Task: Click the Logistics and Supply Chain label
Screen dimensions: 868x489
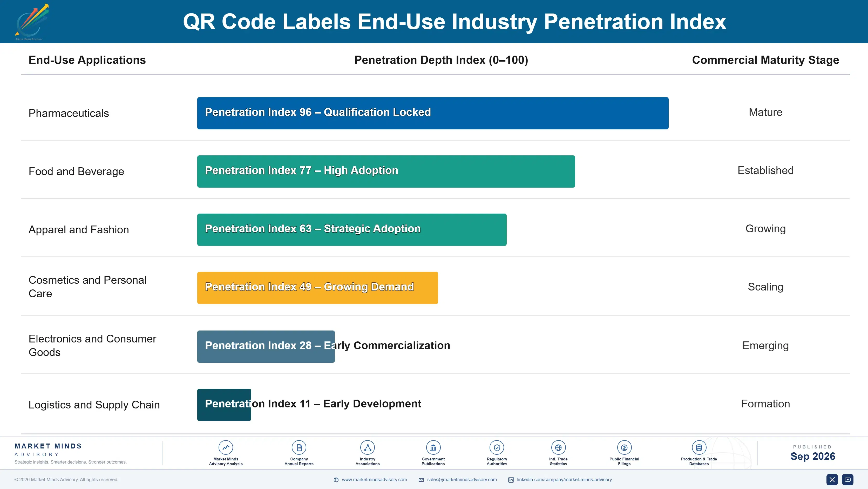Action: point(94,405)
